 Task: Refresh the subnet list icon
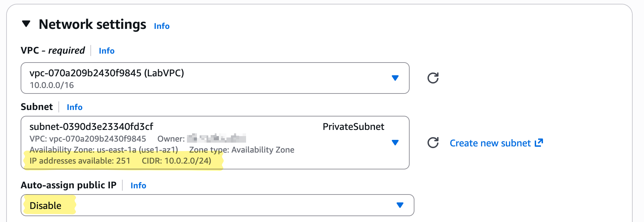click(x=433, y=143)
